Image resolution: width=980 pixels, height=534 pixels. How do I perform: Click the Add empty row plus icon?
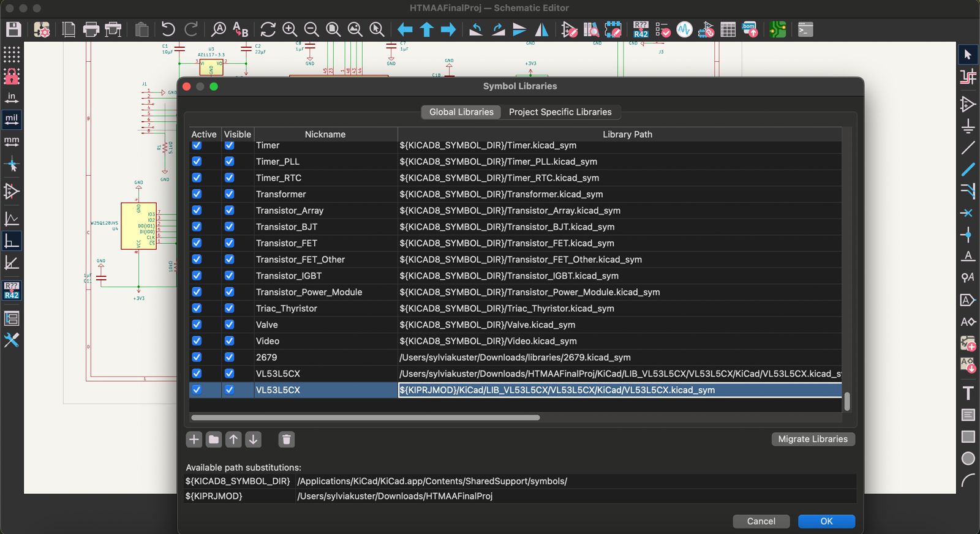pos(194,439)
